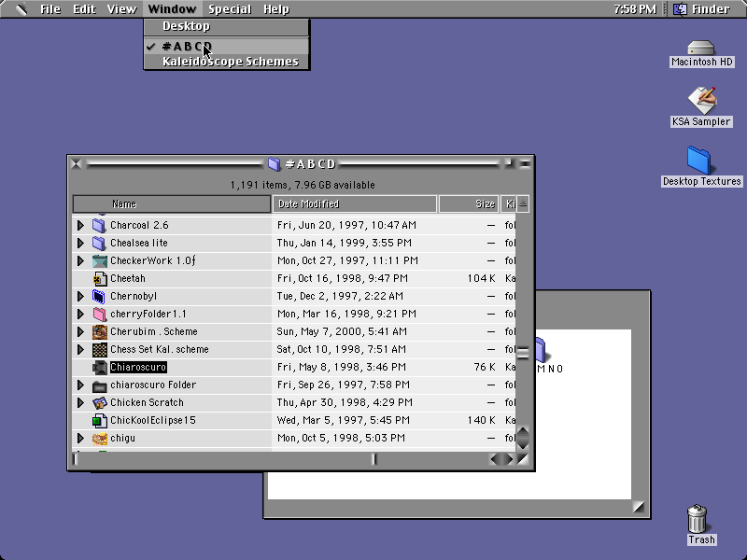The image size is (747, 560).
Task: Click the Finder application menu icon
Action: click(x=681, y=9)
